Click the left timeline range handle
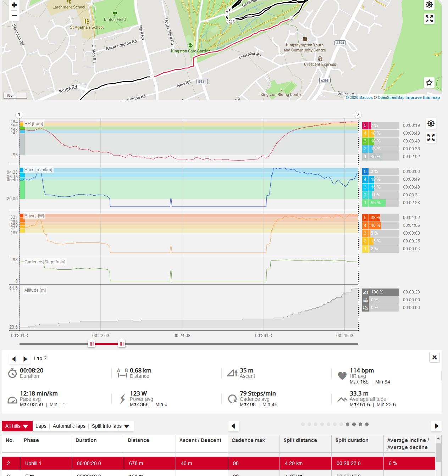The height and width of the screenshot is (476, 448). 92,344
